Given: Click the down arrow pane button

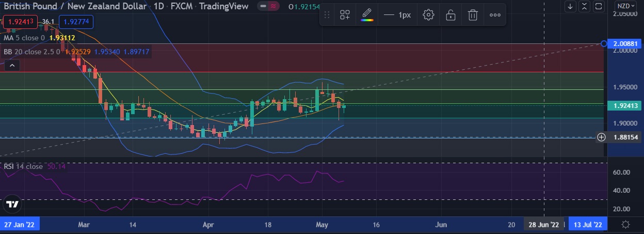Looking at the screenshot, I should click(570, 6).
